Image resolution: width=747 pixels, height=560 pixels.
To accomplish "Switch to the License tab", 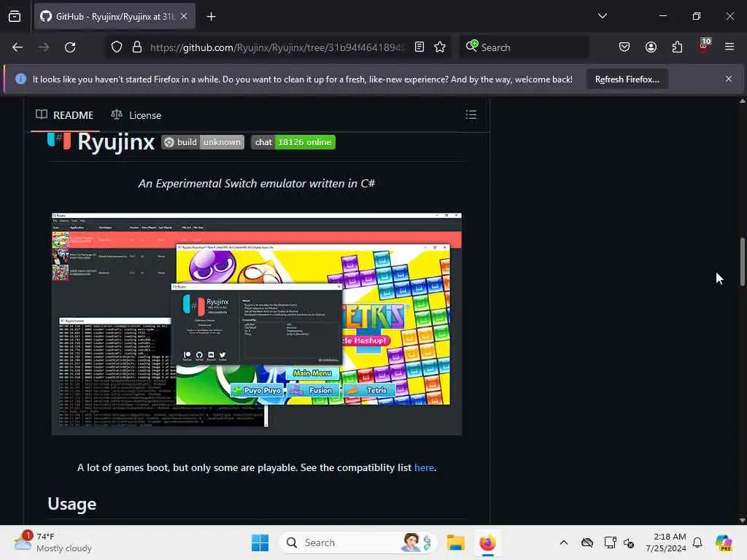I will (136, 115).
